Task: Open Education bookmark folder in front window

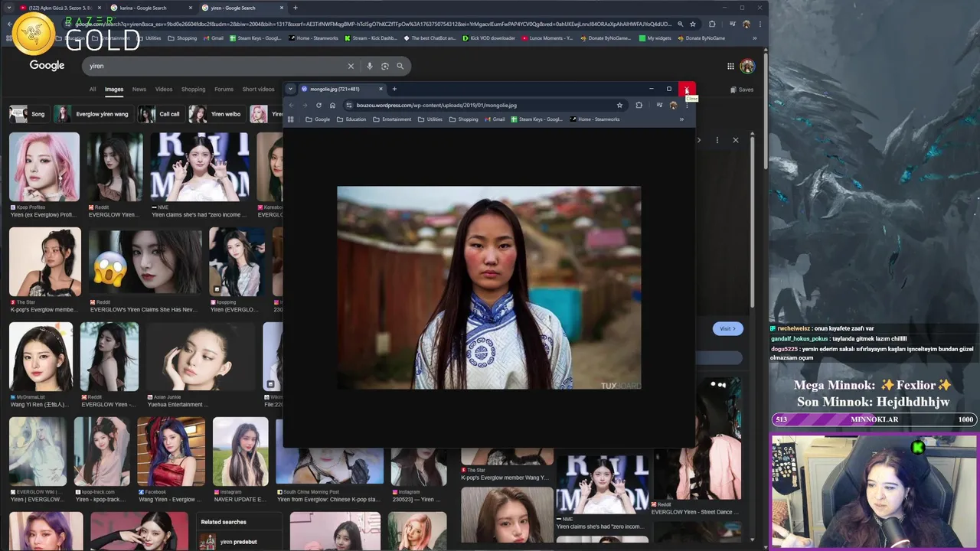Action: [x=351, y=119]
